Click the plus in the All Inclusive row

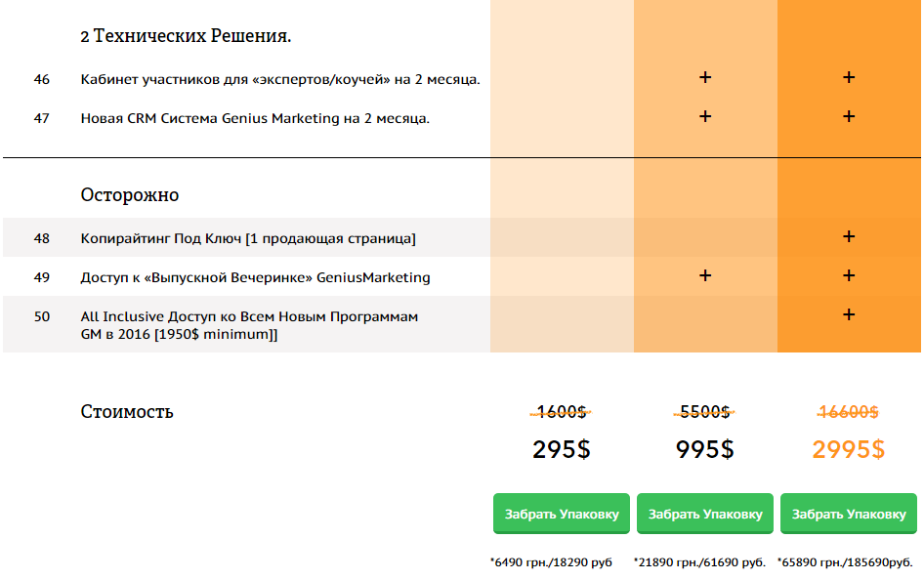pos(849,314)
